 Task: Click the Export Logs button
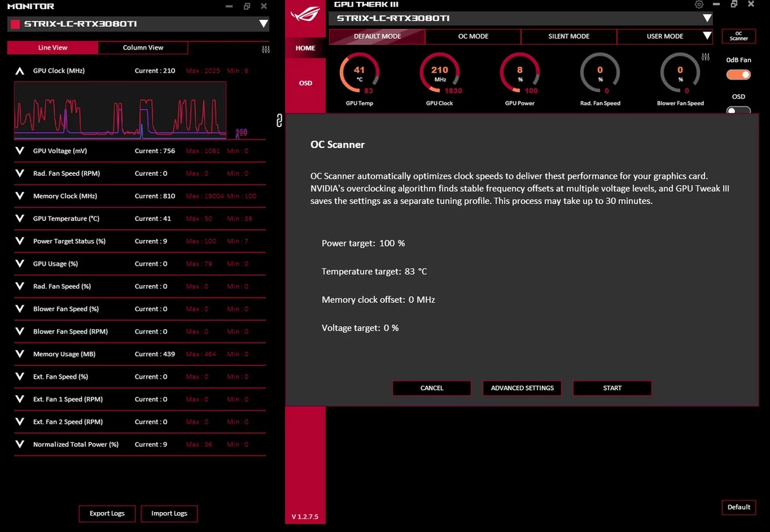pos(107,513)
